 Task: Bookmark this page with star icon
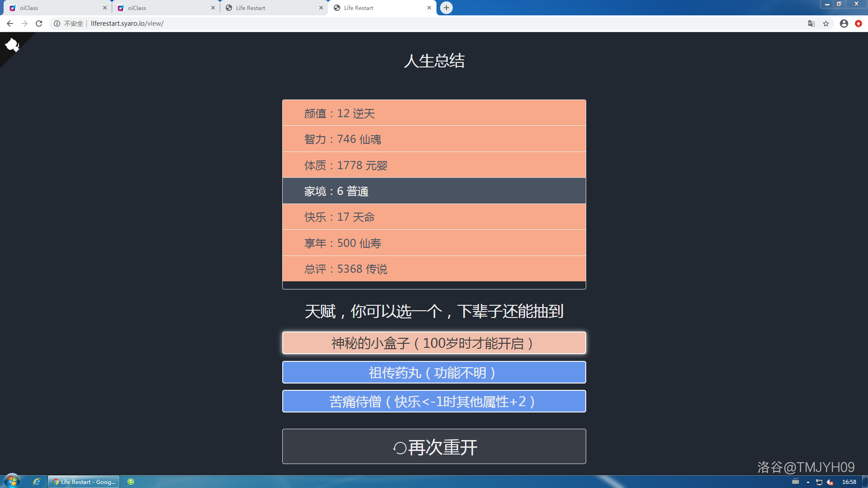[x=826, y=24]
